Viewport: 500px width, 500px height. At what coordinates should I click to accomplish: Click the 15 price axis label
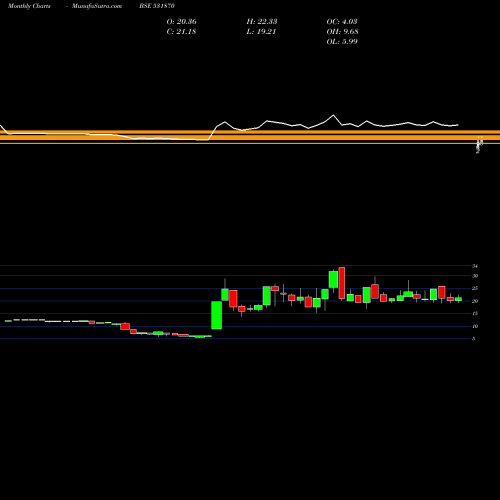[x=475, y=314]
